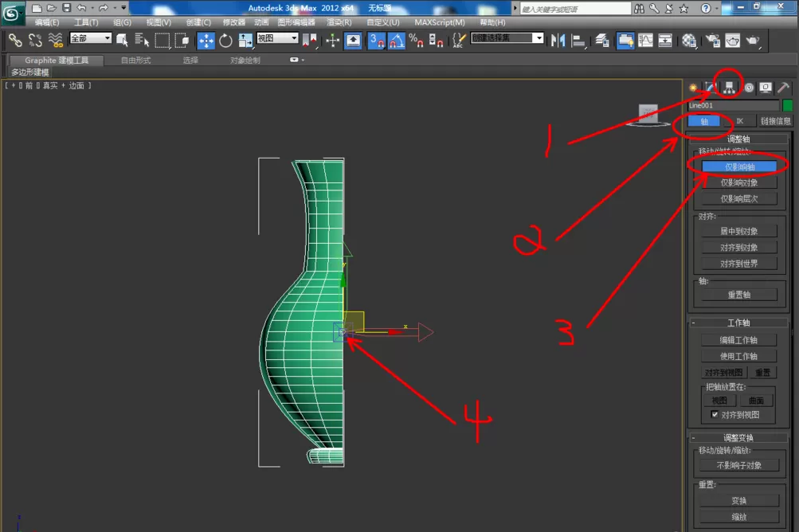This screenshot has height=532, width=799.
Task: Toggle the Percent Snap button
Action: 416,41
